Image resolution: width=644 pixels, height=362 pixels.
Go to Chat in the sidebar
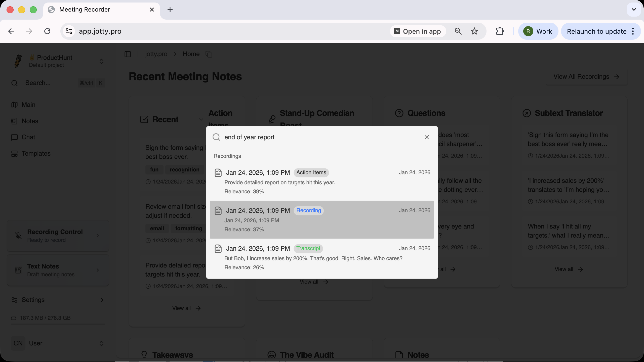(28, 137)
